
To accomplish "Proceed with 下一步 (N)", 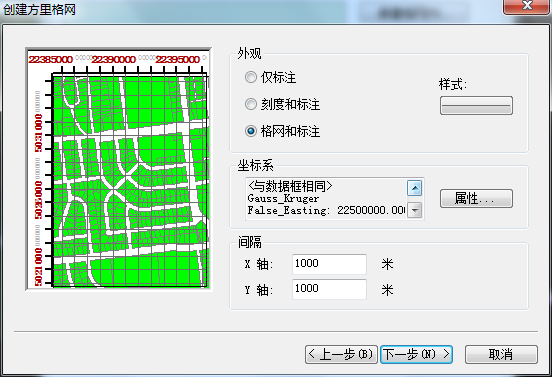I will 416,354.
